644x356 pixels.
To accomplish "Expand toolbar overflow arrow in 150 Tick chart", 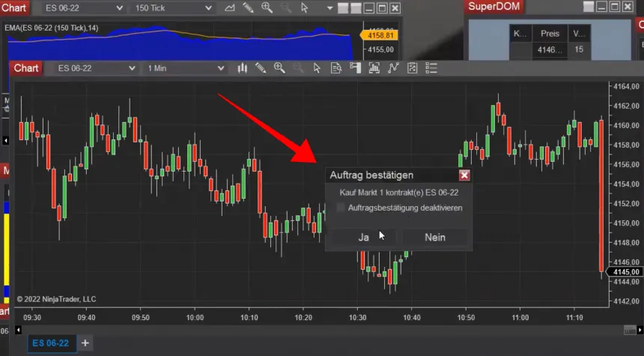I will point(329,8).
